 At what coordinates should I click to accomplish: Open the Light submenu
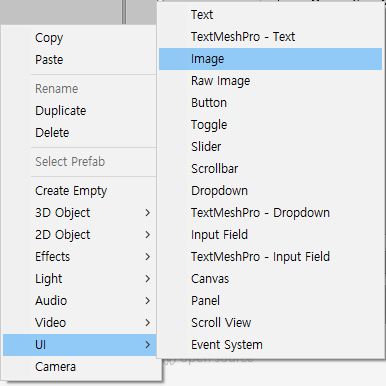point(79,279)
